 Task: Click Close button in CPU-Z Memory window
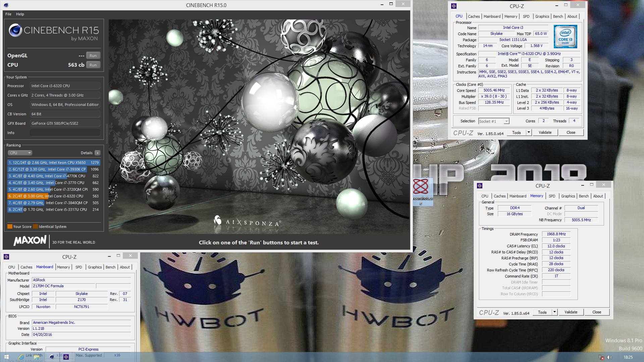[x=597, y=312]
